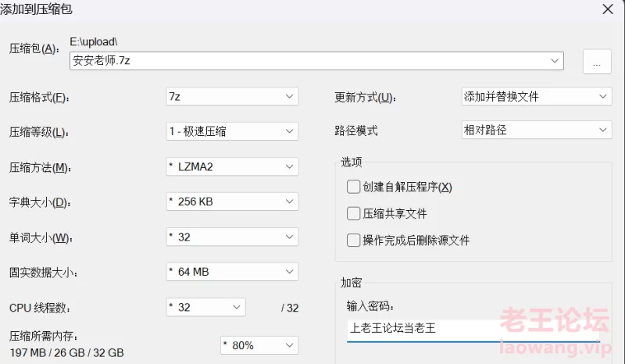Open the word size dropdown showing 32
The height and width of the screenshot is (364, 625).
tap(232, 237)
